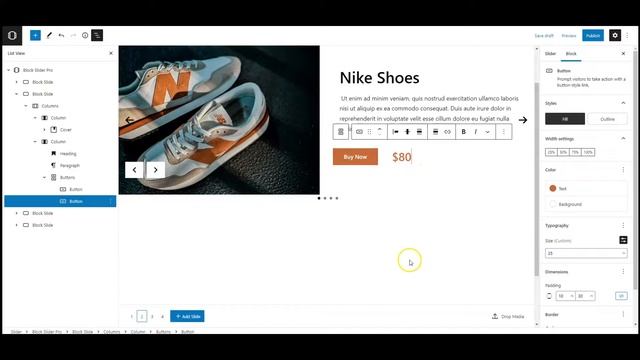Close the settings sidebar
The width and height of the screenshot is (640, 360).
click(623, 53)
